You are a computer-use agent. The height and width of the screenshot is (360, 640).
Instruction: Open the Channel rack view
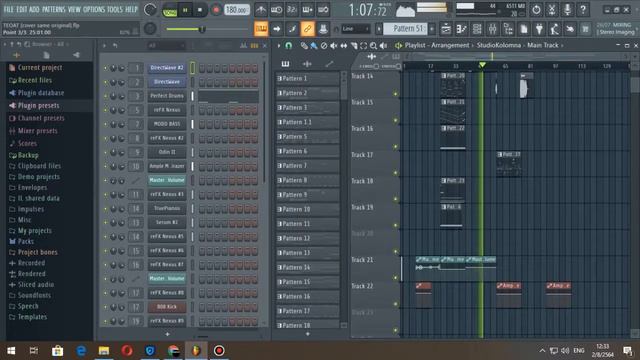coord(477,29)
